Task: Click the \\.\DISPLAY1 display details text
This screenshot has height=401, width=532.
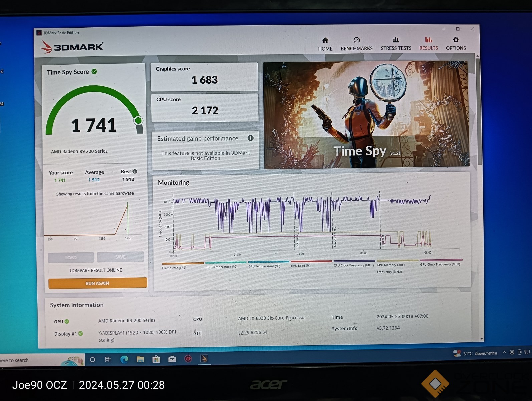Action: click(x=137, y=336)
